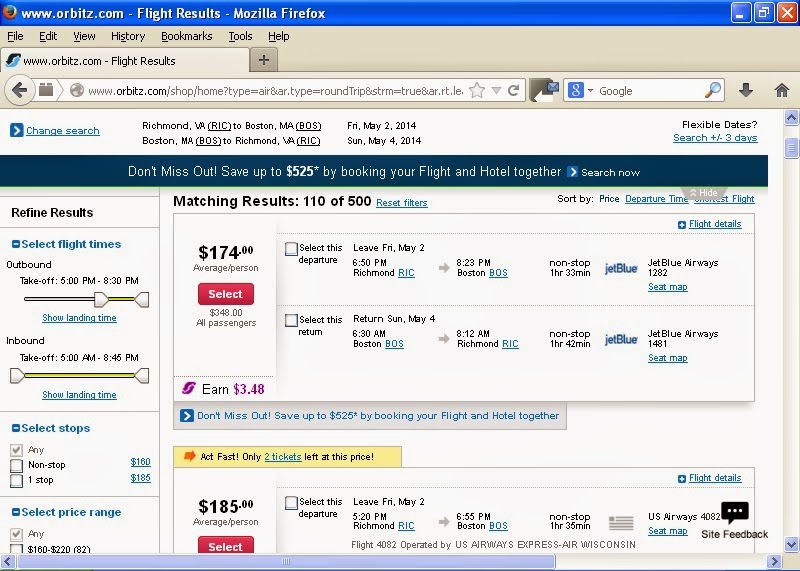This screenshot has height=571, width=800.
Task: Click the outbound take-off left slider handle
Action: (101, 300)
